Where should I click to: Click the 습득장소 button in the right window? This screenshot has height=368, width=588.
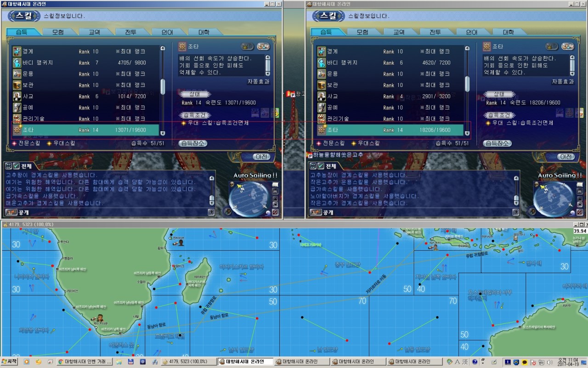click(x=497, y=143)
